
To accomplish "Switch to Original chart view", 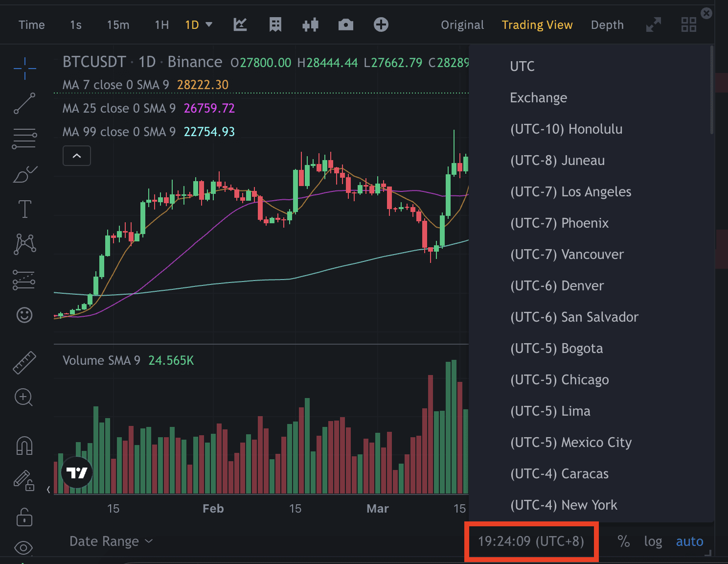I will coord(462,25).
